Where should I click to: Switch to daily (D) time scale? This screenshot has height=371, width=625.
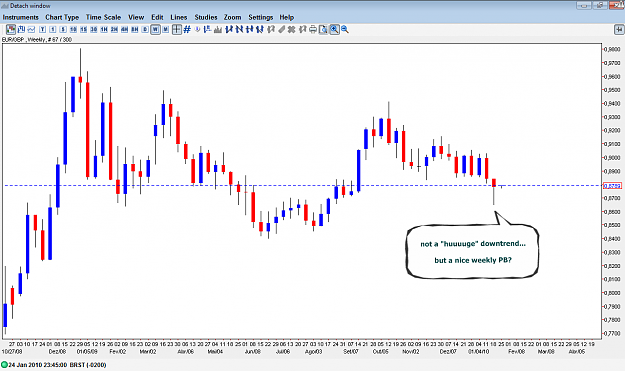tap(145, 29)
